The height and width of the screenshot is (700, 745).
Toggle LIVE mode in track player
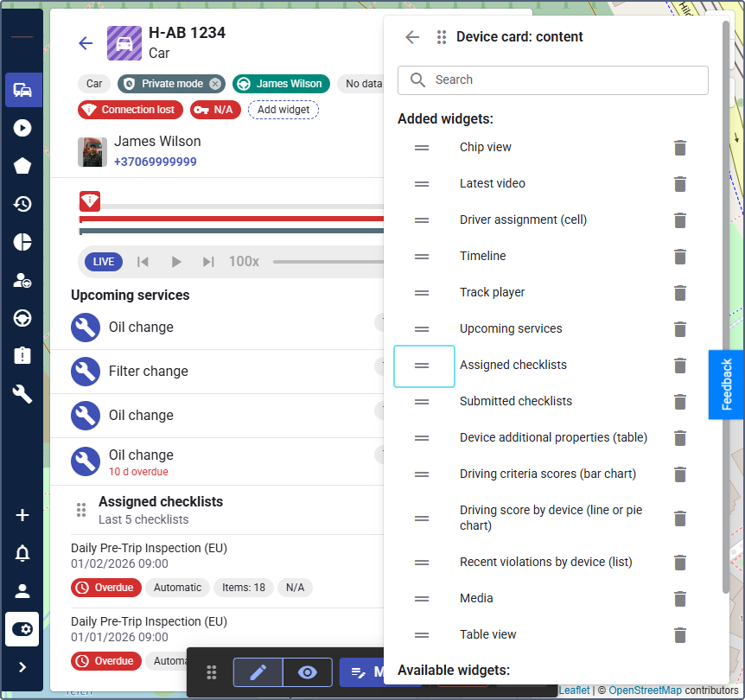[104, 262]
